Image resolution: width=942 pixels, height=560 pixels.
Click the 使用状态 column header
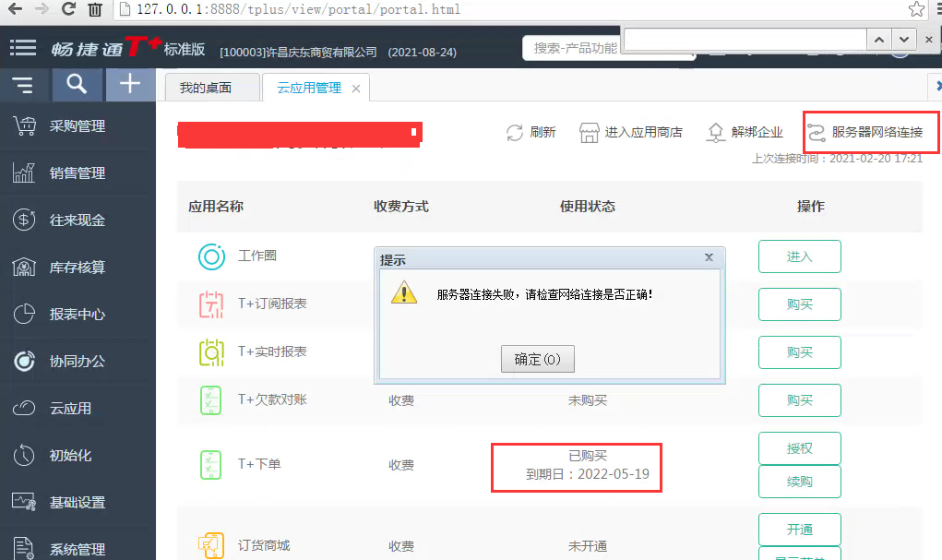coord(588,207)
